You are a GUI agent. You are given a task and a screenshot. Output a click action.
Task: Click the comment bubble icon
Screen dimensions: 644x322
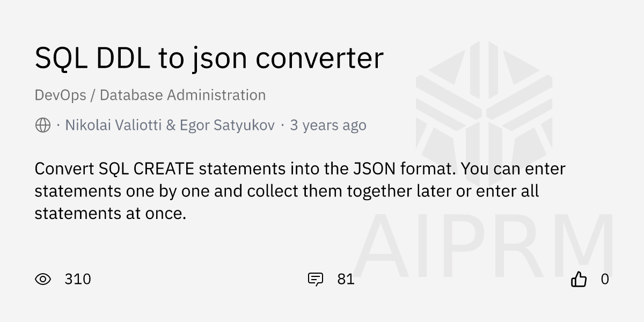315,279
